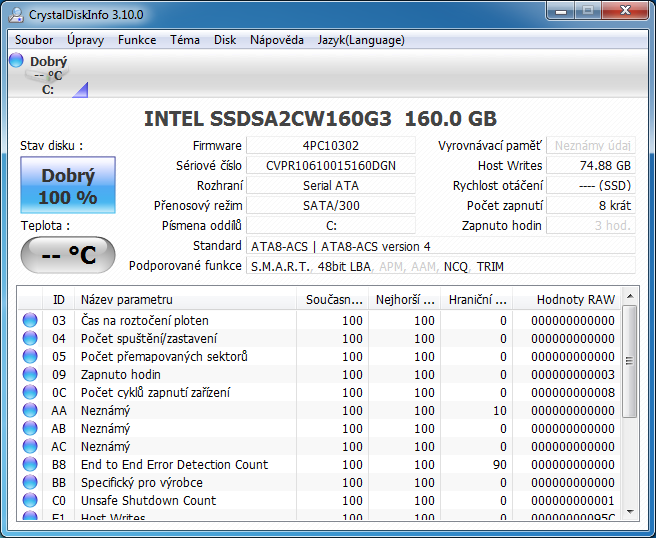Click the Hodnoty RAW column header
The height and width of the screenshot is (538, 656).
(x=575, y=299)
